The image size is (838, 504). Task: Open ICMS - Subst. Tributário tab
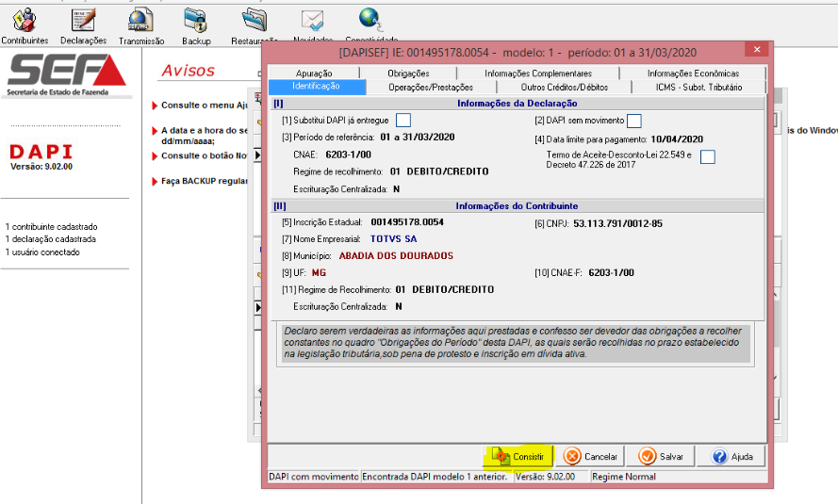coord(699,87)
